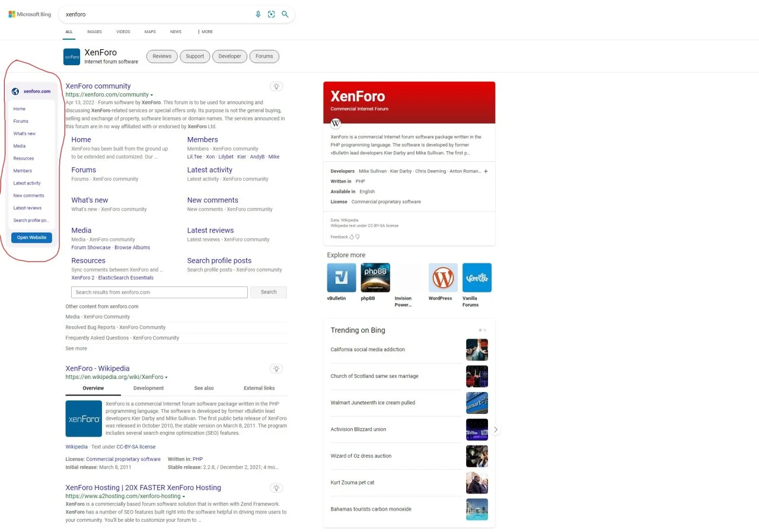Open the WordPress explore tile
Image resolution: width=759 pixels, height=532 pixels.
click(443, 278)
